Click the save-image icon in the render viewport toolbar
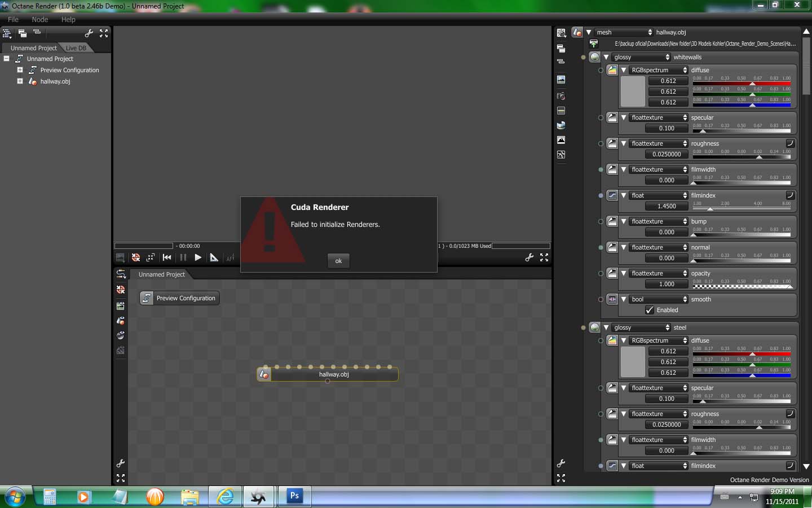 [x=120, y=257]
